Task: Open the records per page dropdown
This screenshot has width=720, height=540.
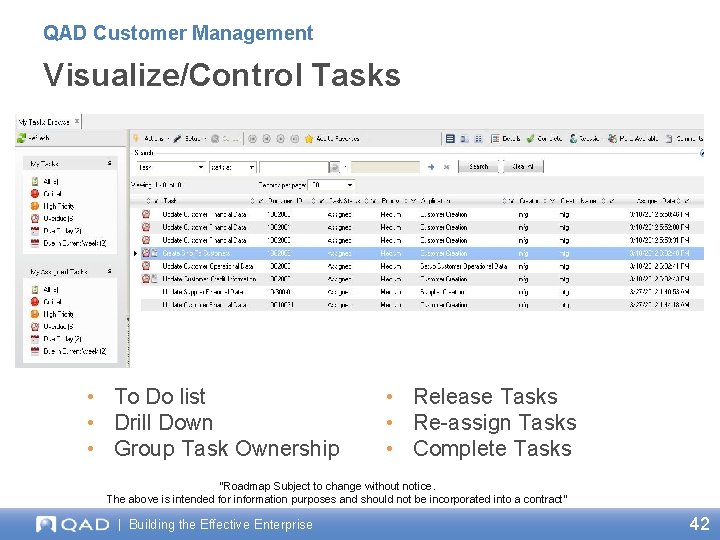Action: coord(331,185)
